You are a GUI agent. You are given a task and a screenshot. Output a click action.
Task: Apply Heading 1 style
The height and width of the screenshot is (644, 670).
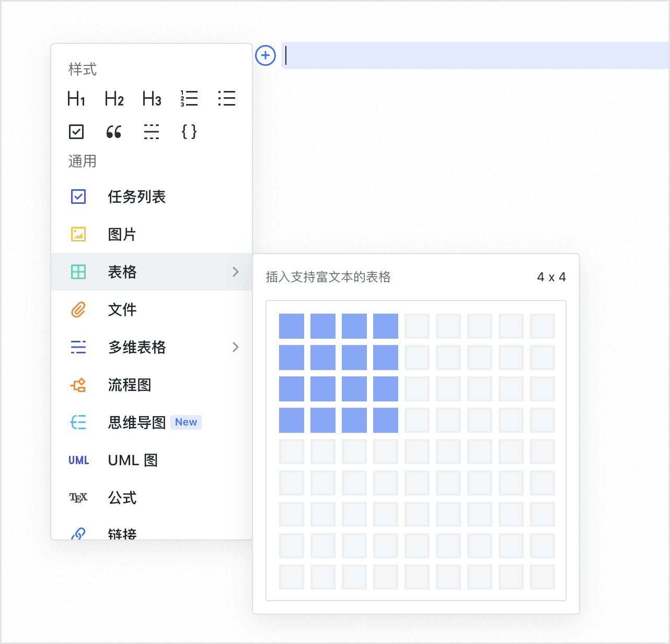point(76,98)
